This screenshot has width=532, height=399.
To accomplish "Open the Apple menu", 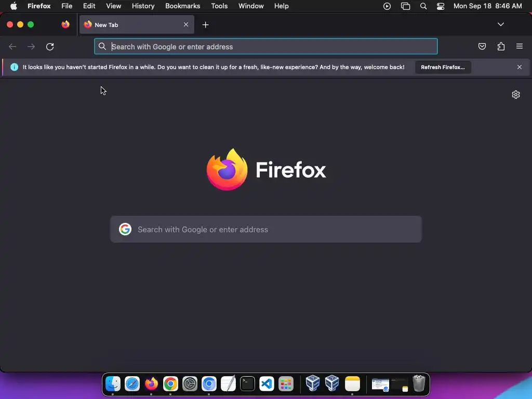I will tap(14, 6).
